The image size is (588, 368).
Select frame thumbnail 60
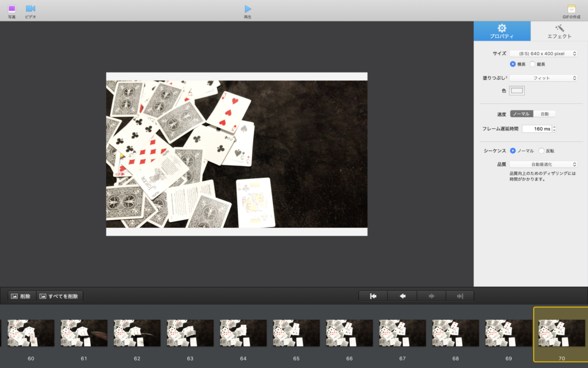31,333
